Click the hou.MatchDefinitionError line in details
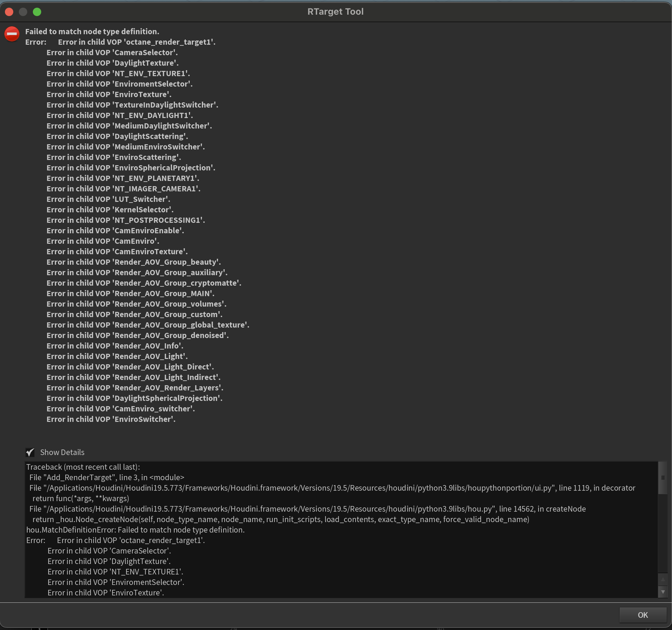Viewport: 672px width, 630px height. tap(136, 530)
